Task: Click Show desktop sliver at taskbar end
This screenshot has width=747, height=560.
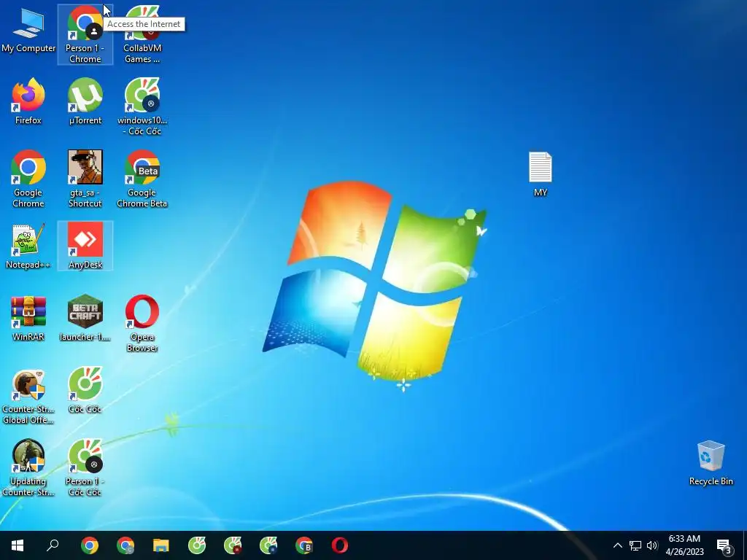Action: (745, 545)
